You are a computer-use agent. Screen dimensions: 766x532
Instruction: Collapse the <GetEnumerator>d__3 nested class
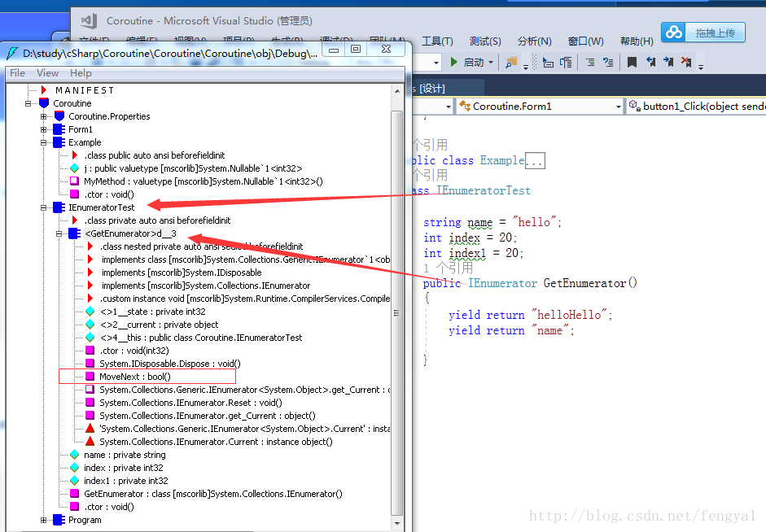(59, 233)
